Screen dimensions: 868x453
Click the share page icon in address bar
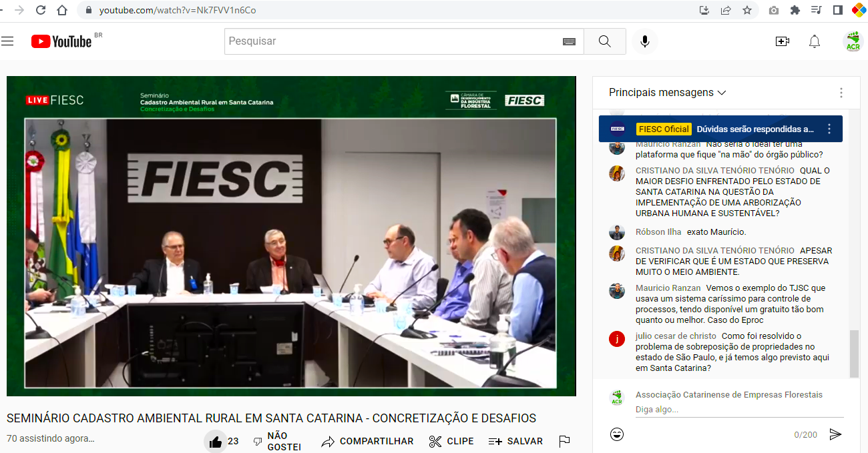pos(726,10)
